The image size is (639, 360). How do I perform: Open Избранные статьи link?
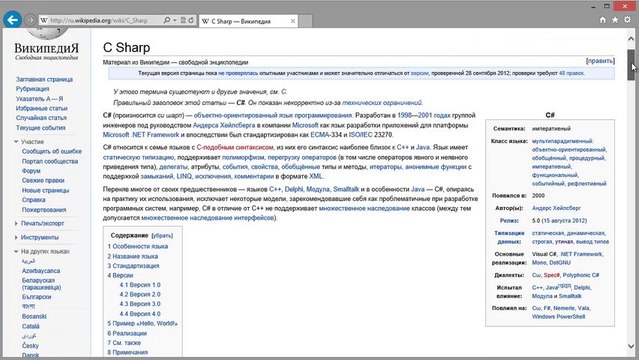(x=42, y=108)
